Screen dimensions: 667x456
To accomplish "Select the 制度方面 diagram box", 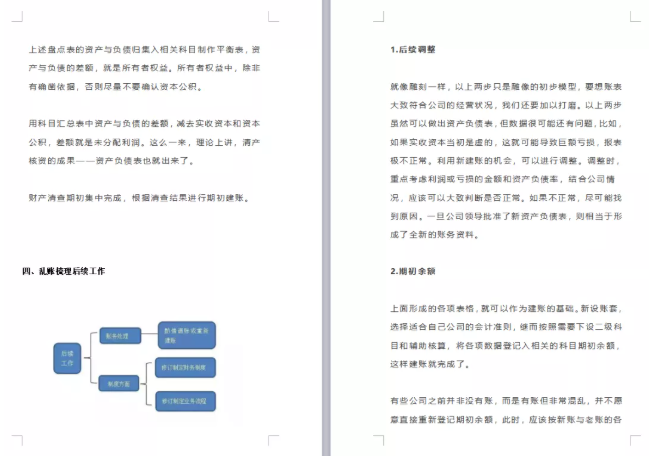I will point(117,382).
